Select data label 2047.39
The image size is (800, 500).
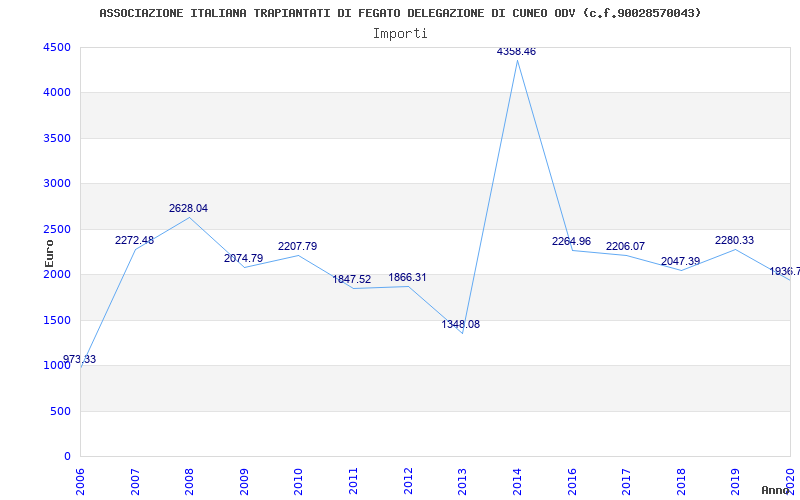point(681,262)
